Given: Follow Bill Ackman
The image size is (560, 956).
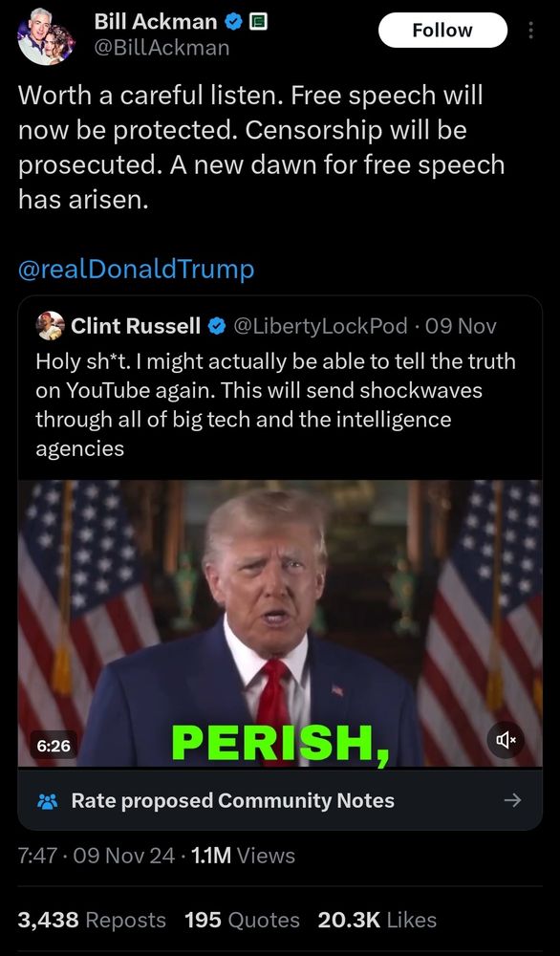Looking at the screenshot, I should point(442,30).
